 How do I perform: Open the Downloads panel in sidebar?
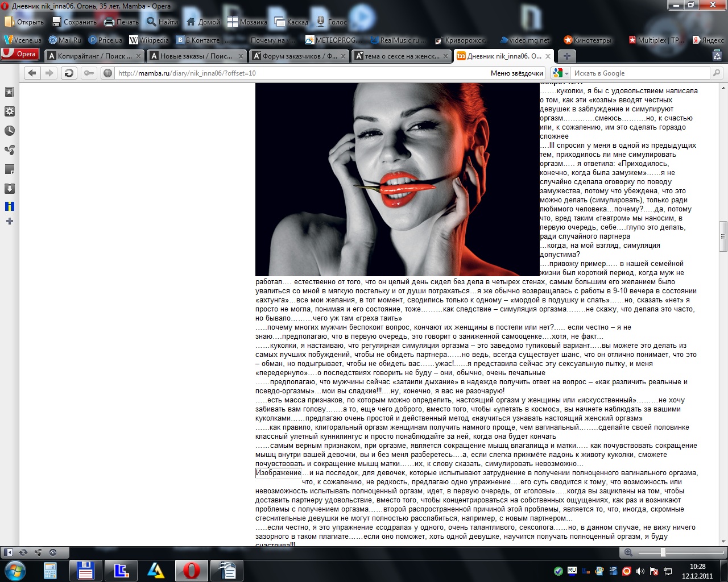coord(10,189)
